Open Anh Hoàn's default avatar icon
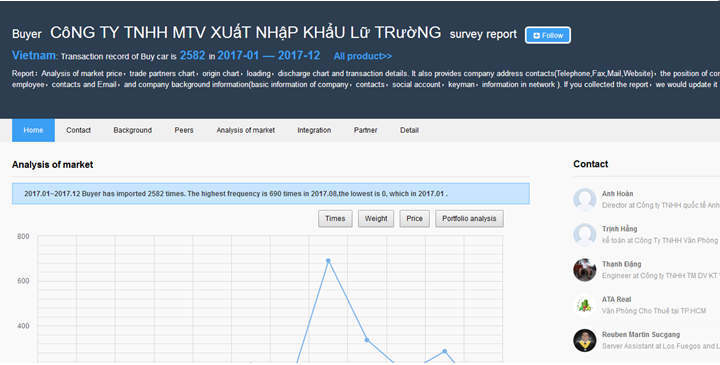This screenshot has width=720, height=365. [585, 199]
